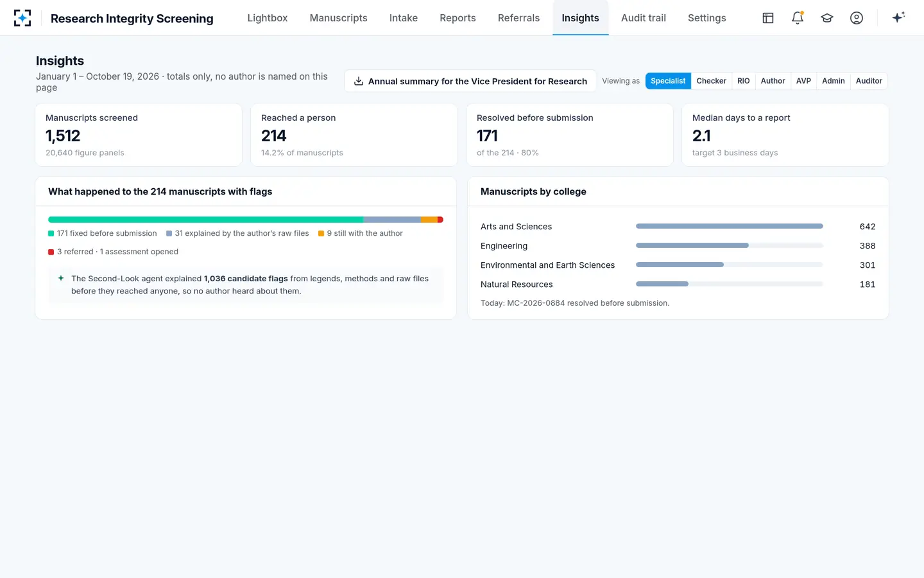924x578 pixels.
Task: Click '171 fixed before submission' legend text
Action: (x=107, y=233)
